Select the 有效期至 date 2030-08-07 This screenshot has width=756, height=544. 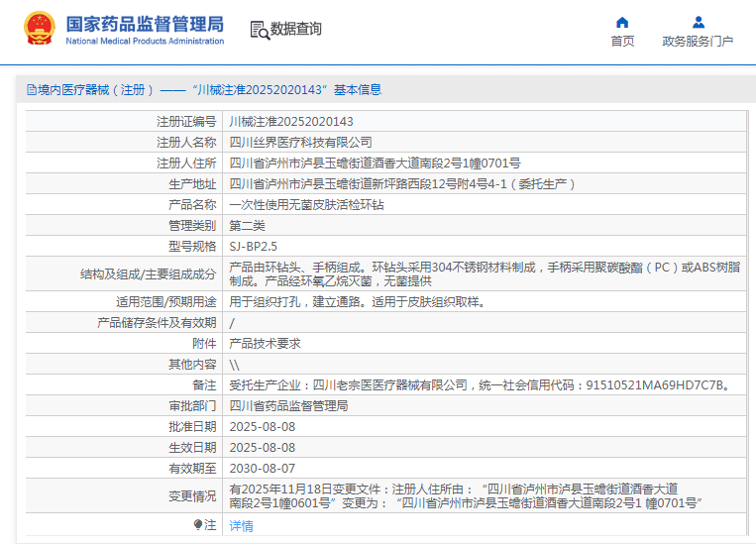coord(263,468)
